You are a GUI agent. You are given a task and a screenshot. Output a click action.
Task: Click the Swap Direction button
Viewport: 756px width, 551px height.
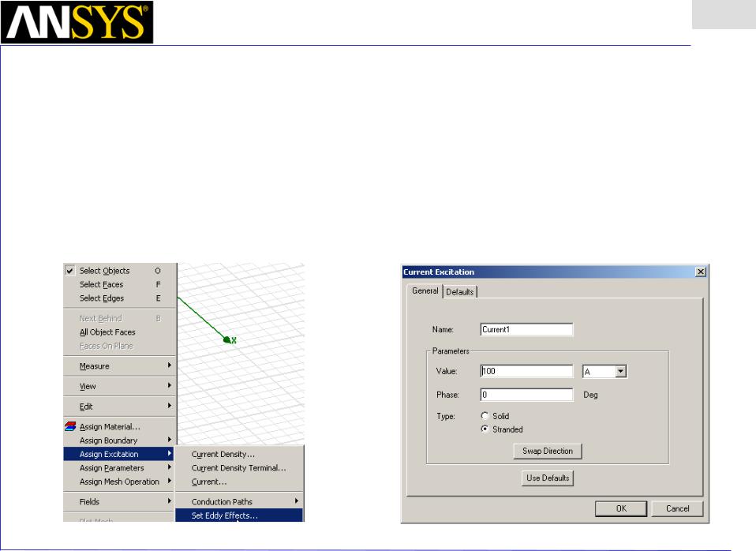(x=548, y=451)
